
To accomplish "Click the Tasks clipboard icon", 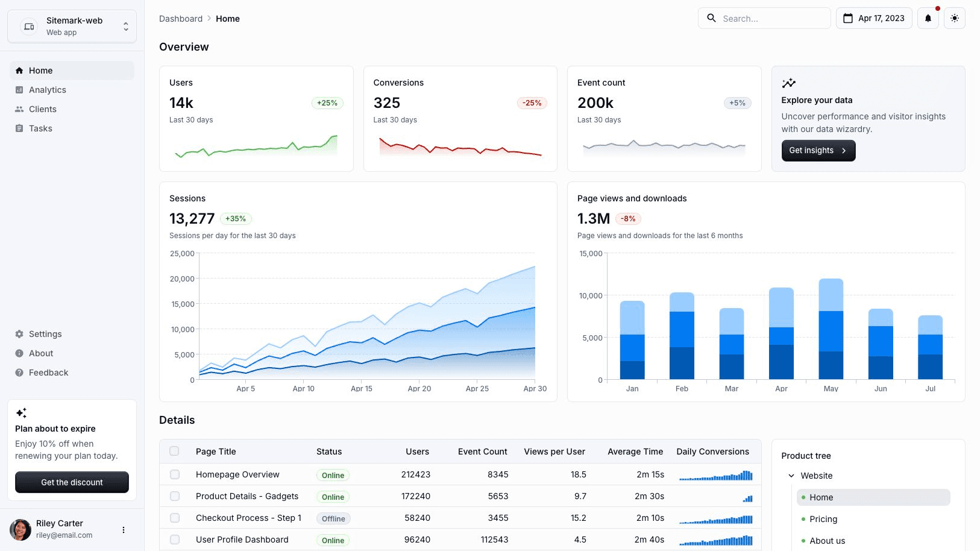I will click(x=20, y=128).
